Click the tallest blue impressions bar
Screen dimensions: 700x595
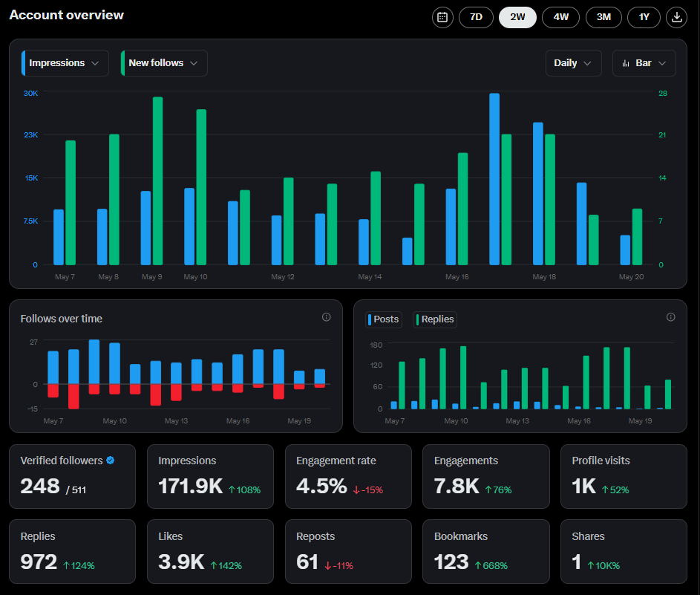click(x=494, y=179)
